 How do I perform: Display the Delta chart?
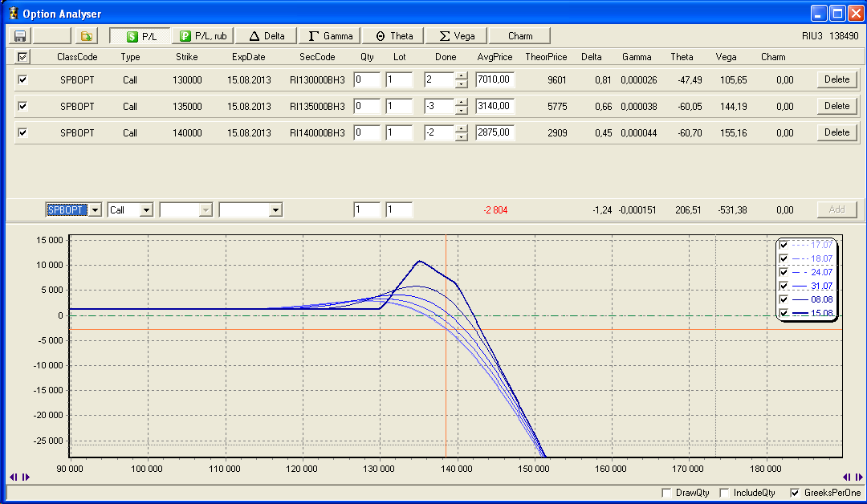click(267, 36)
